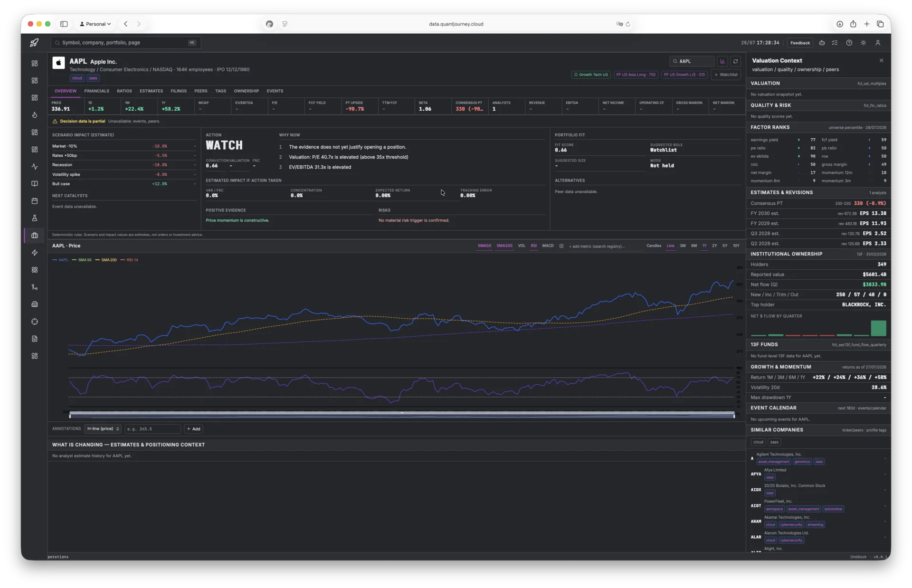Open the user profile icon
This screenshot has width=912, height=588.
point(878,43)
